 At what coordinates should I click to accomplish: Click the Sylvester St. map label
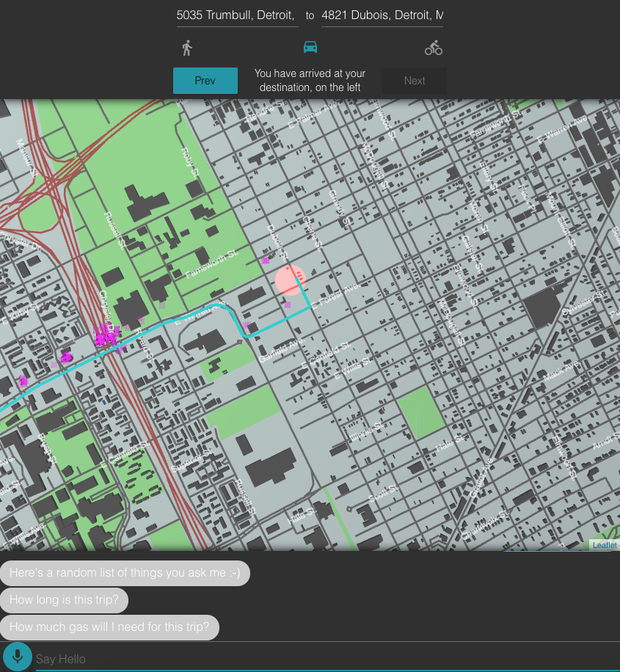tap(585, 303)
